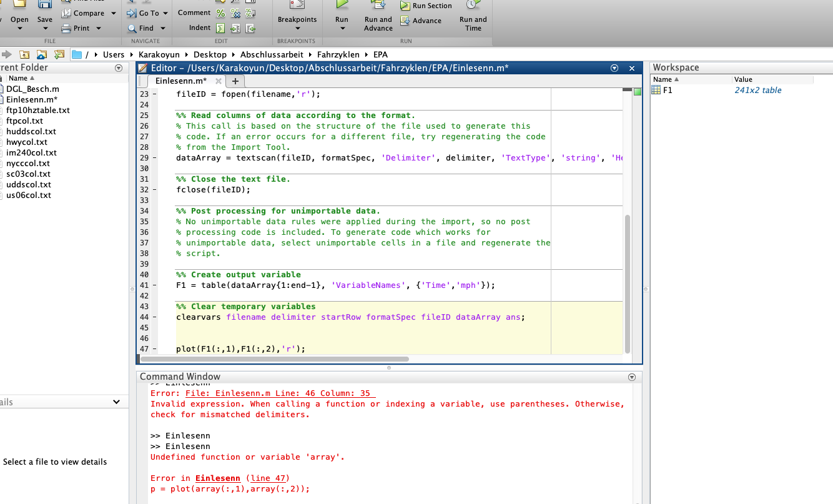Image resolution: width=833 pixels, height=504 pixels.
Task: Open Command Window actions menu
Action: click(x=631, y=377)
